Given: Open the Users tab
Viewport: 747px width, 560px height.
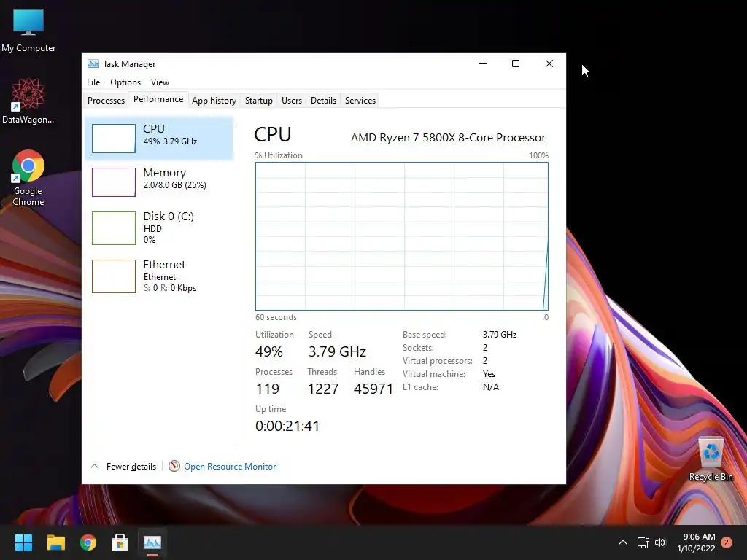Looking at the screenshot, I should coord(292,101).
